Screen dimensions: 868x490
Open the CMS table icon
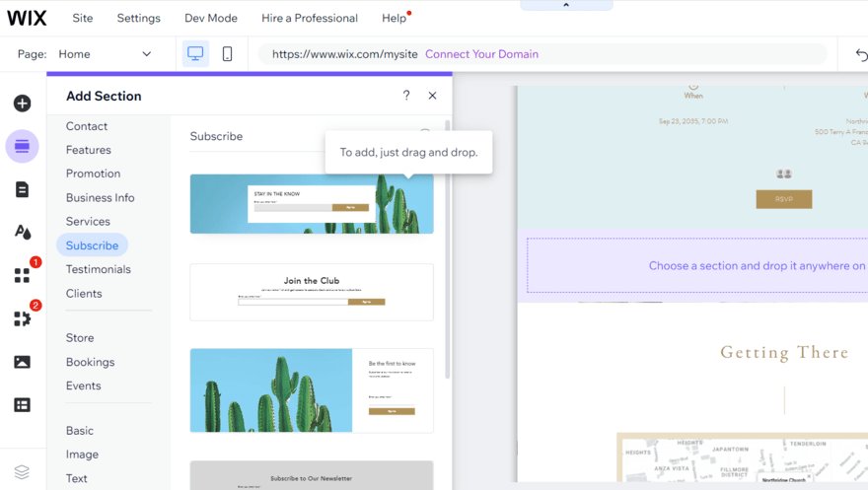point(22,405)
